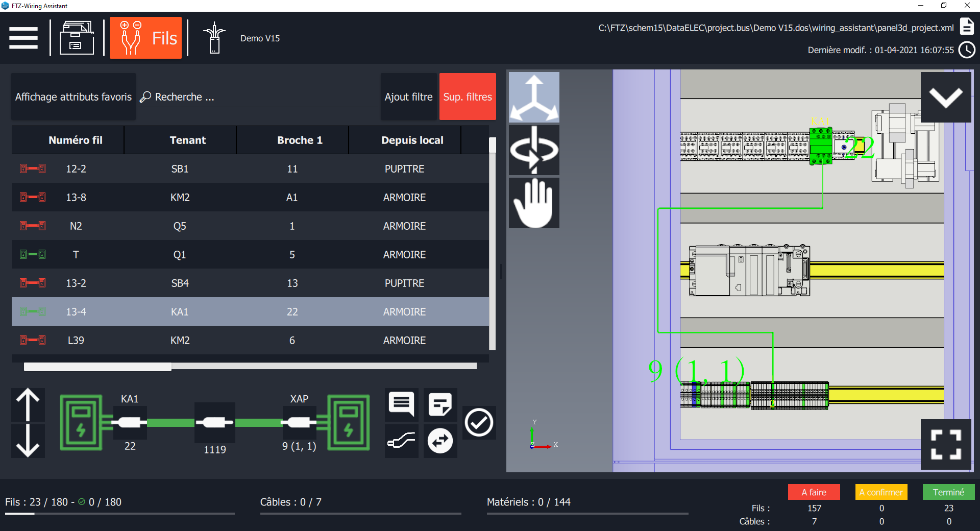Validate the wire with the checkmark icon

tap(479, 422)
